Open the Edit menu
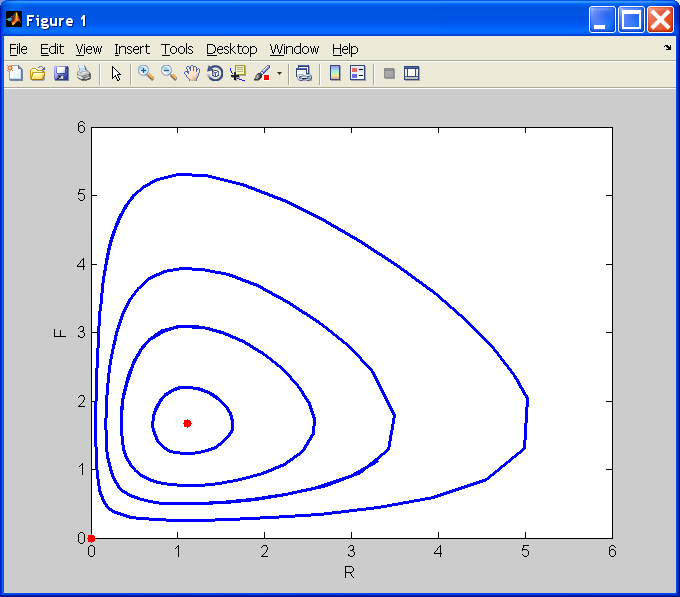 click(52, 49)
